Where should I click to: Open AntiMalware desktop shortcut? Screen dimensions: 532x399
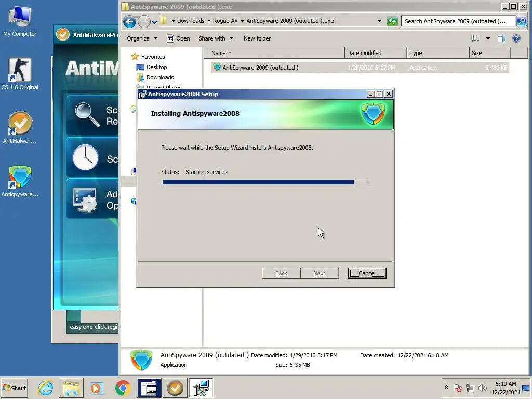(x=20, y=127)
